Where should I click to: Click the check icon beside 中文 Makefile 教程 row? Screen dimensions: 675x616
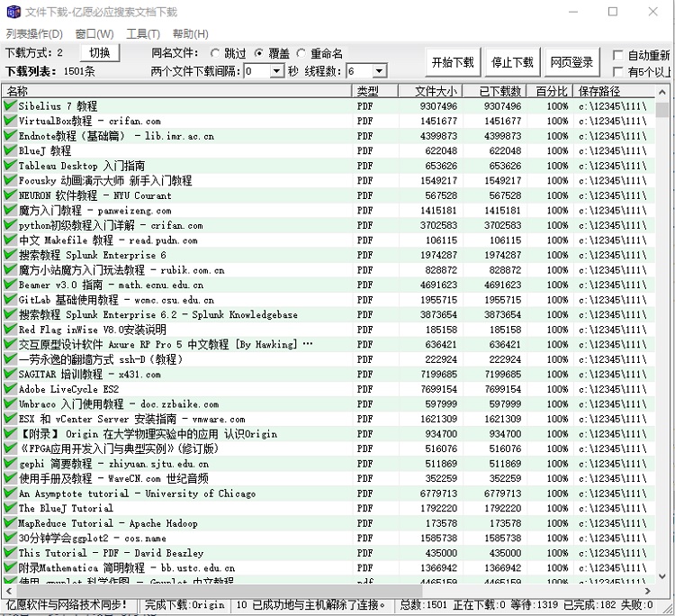coord(10,240)
